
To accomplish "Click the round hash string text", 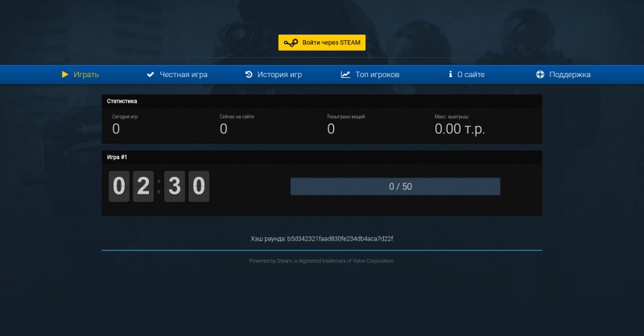I will click(340, 239).
